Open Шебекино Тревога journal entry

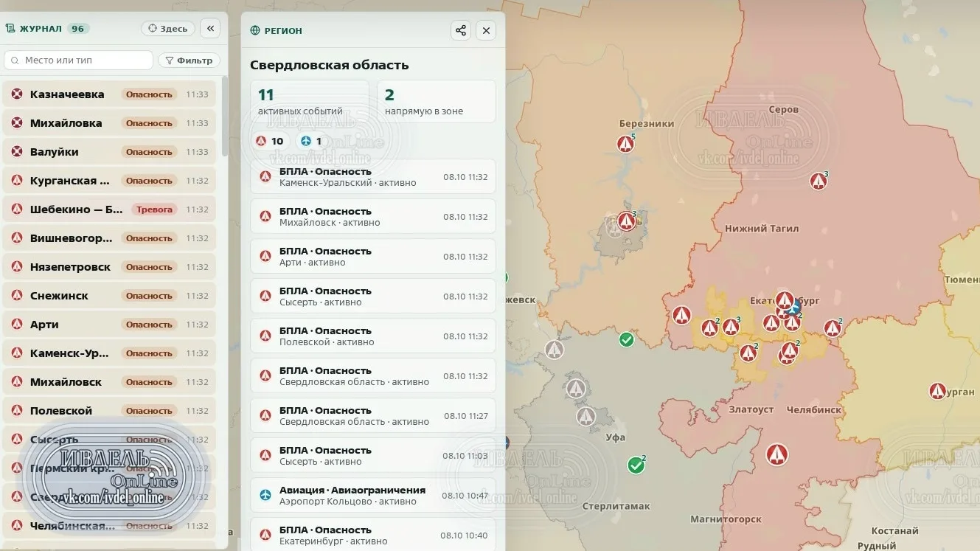(109, 209)
